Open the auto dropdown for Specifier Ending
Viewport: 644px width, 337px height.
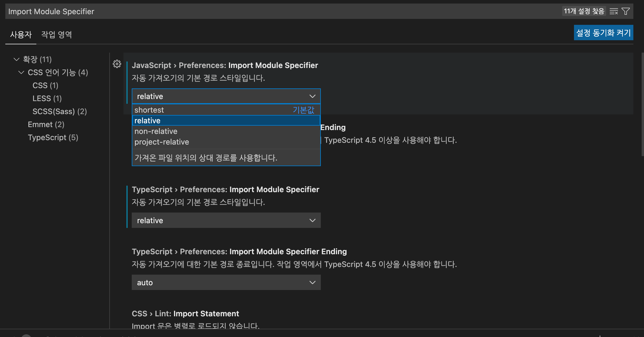click(226, 283)
